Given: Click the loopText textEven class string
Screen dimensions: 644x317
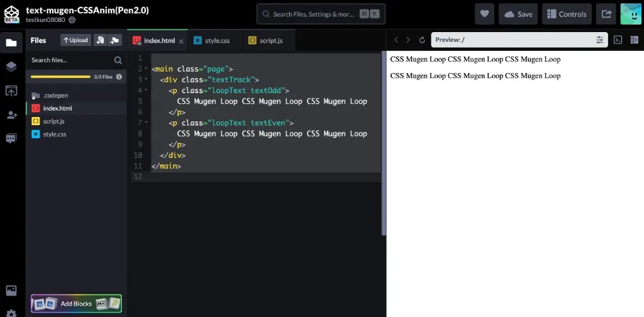Looking at the screenshot, I should (248, 123).
